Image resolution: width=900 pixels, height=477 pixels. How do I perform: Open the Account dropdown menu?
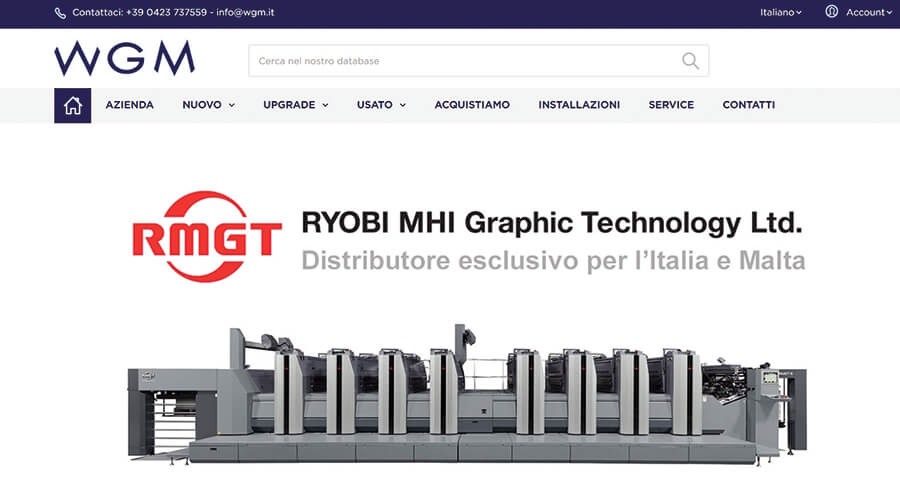coord(868,12)
